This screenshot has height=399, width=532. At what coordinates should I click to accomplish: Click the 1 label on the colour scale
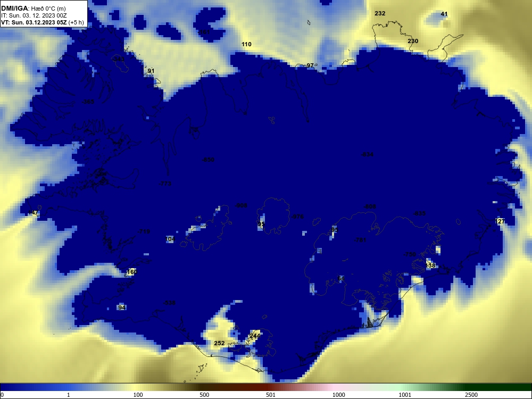[69, 395]
